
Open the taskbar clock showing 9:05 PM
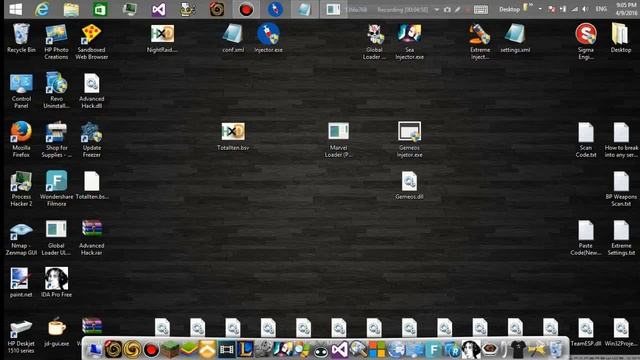coord(626,9)
